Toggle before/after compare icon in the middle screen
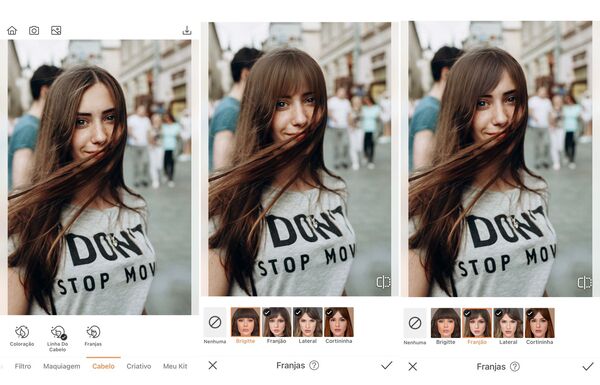 (383, 282)
